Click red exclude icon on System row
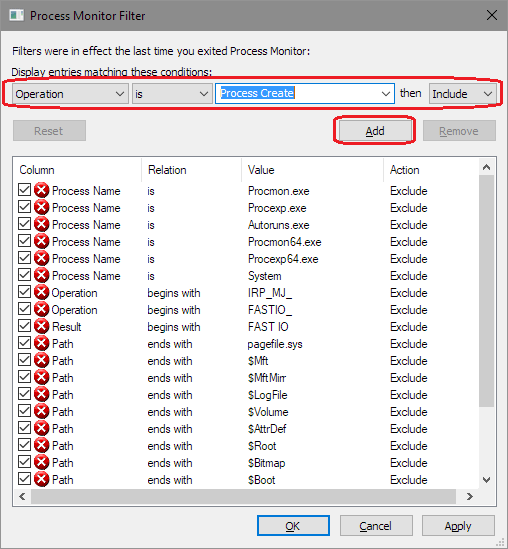This screenshot has width=508, height=549. click(x=41, y=276)
